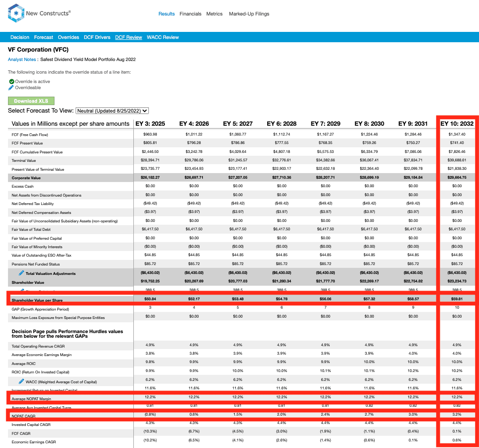Click the FCF (Free Cash Flow) row label

pos(30,135)
